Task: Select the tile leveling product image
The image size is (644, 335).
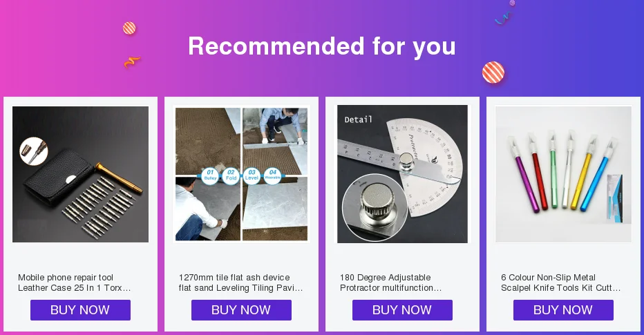Action: pyautogui.click(x=242, y=175)
